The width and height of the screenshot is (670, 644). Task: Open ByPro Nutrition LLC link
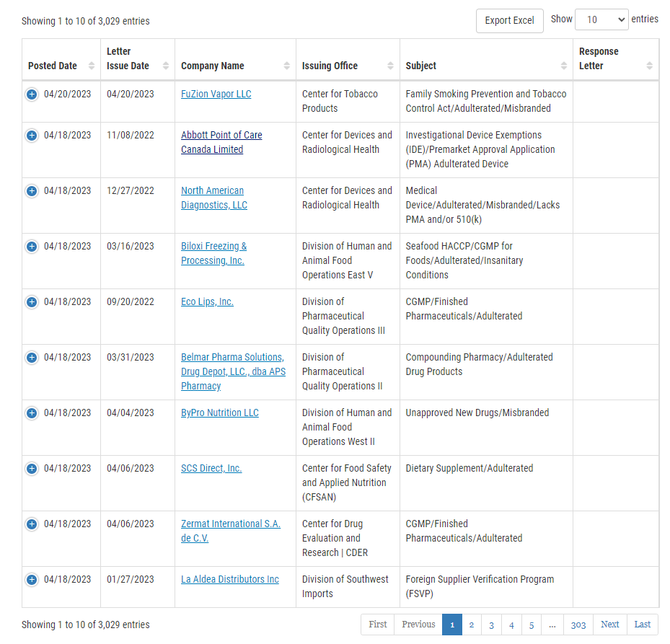[x=220, y=413]
